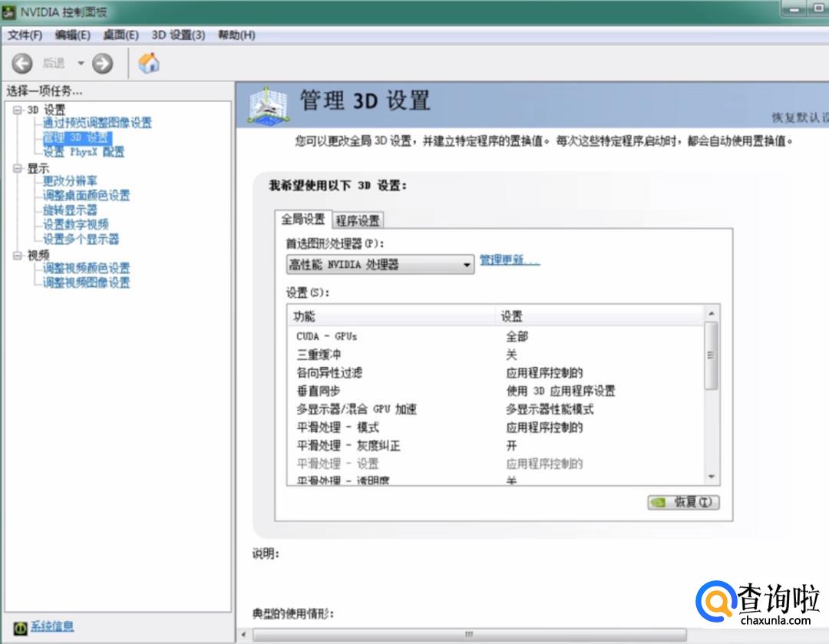829x644 pixels.
Task: Open 调整视频图像设置 task
Action: [x=87, y=283]
